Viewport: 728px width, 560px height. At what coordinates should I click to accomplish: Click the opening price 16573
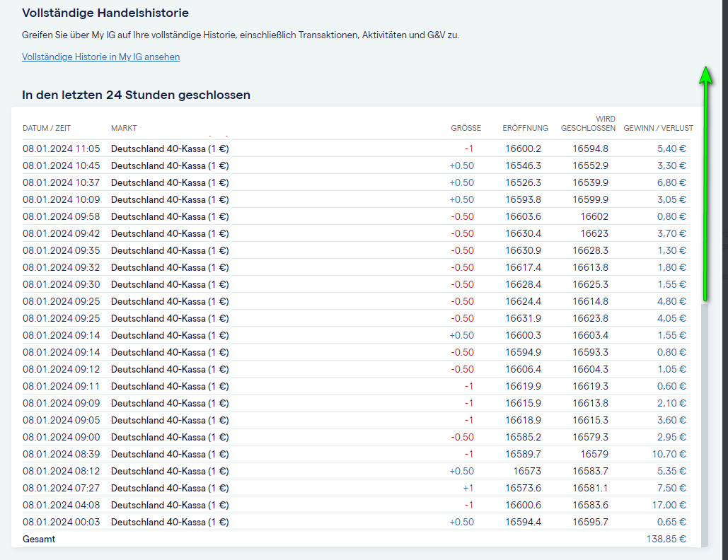click(x=528, y=471)
